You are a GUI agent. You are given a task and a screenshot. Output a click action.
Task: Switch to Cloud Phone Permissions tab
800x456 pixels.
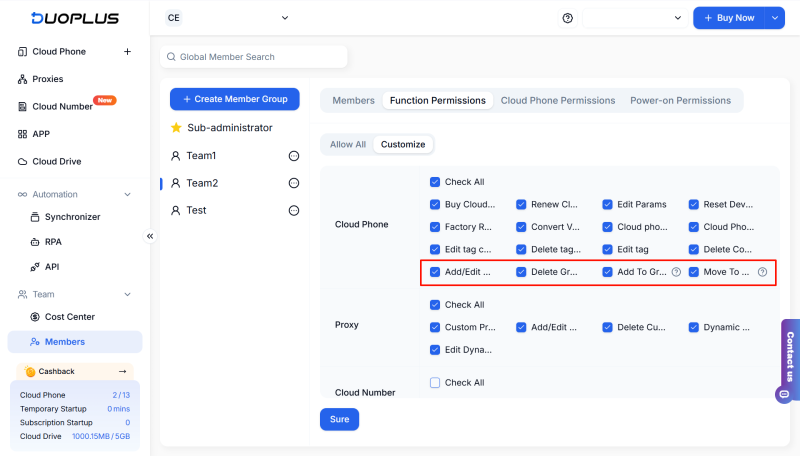(x=558, y=100)
